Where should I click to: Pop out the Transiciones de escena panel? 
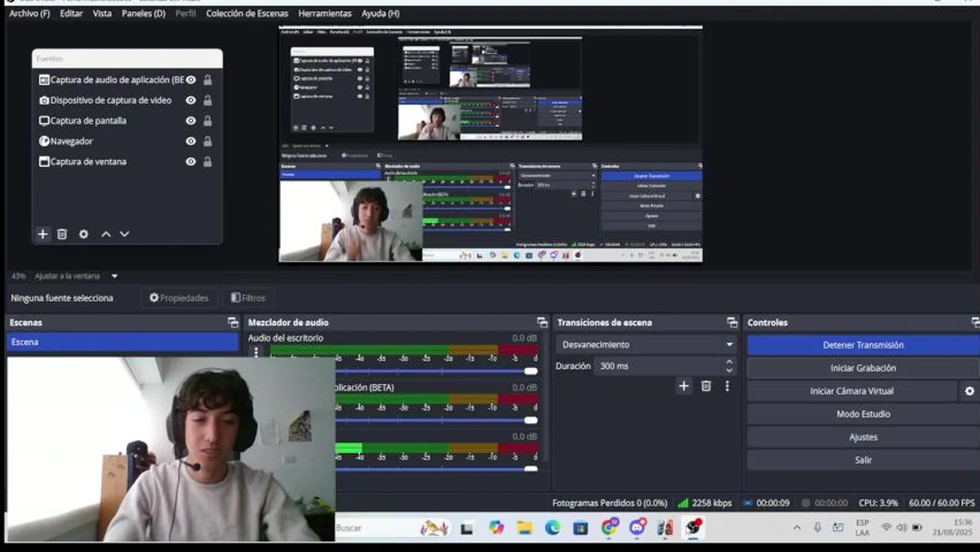(732, 323)
